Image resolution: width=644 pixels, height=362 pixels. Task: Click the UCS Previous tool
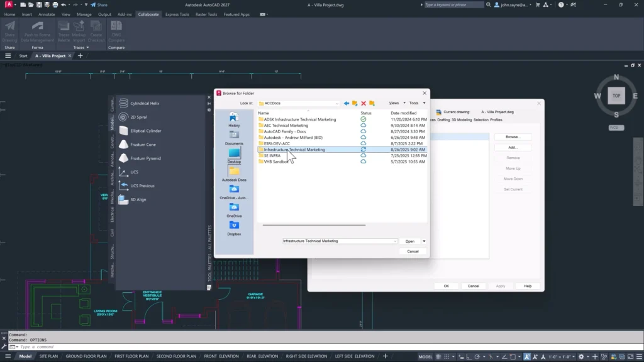click(x=136, y=186)
